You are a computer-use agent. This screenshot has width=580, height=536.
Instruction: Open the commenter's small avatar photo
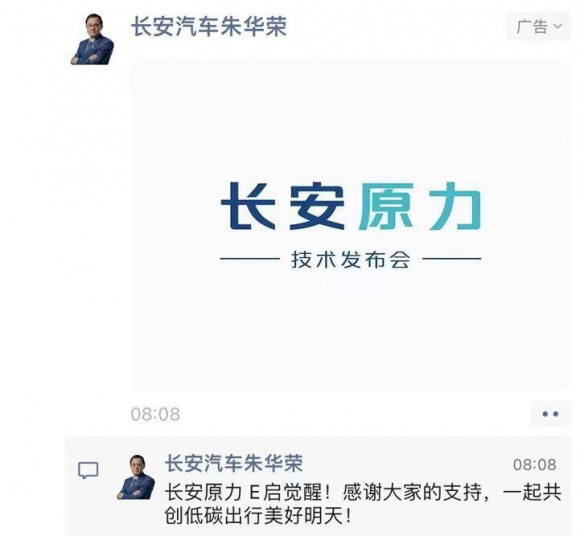[x=136, y=477]
